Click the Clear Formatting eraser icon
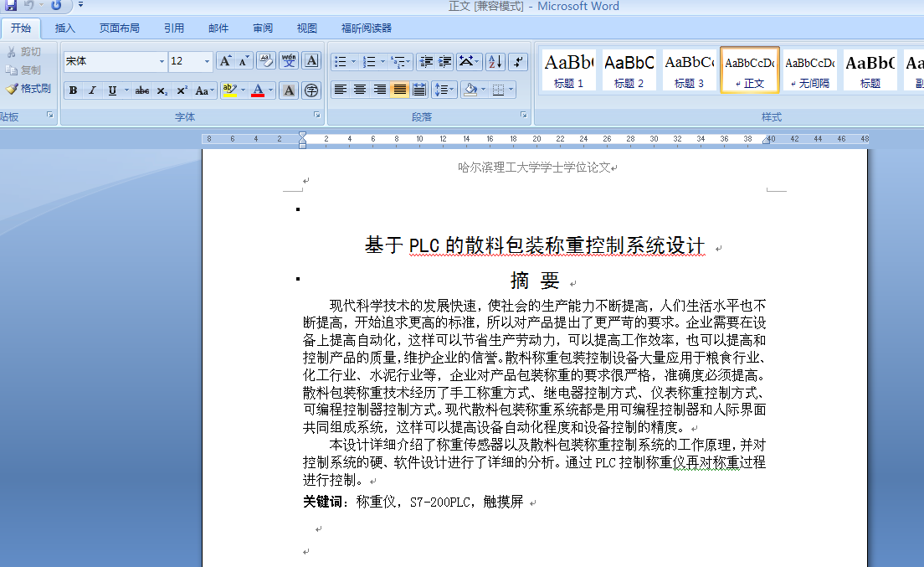Viewport: 924px width, 567px height. click(266, 60)
